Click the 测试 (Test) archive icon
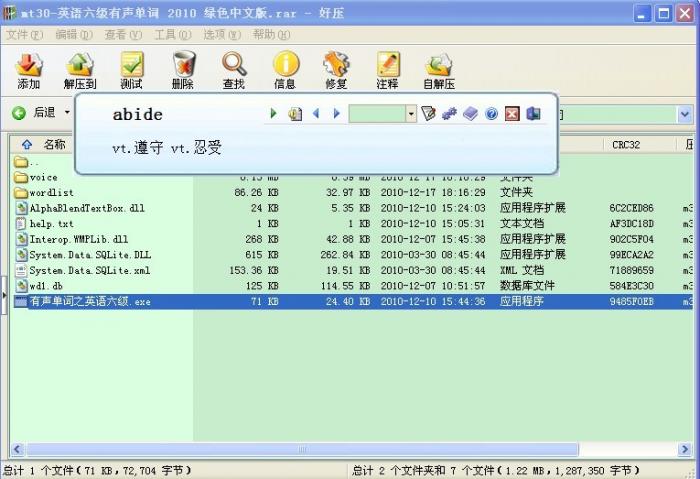The image size is (700, 479). point(131,68)
